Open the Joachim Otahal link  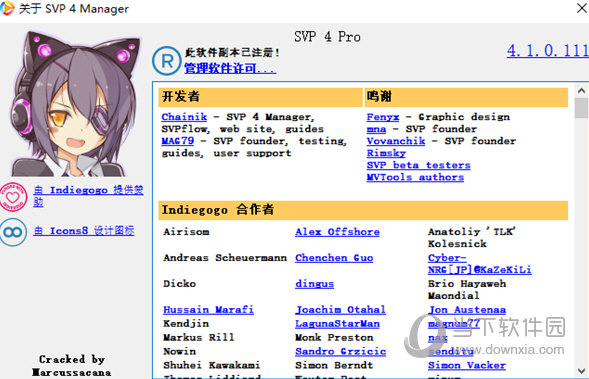click(x=340, y=310)
